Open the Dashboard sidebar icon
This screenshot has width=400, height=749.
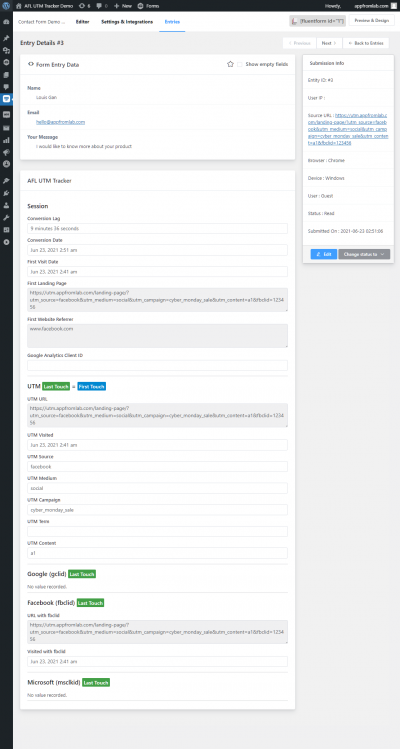point(6,22)
